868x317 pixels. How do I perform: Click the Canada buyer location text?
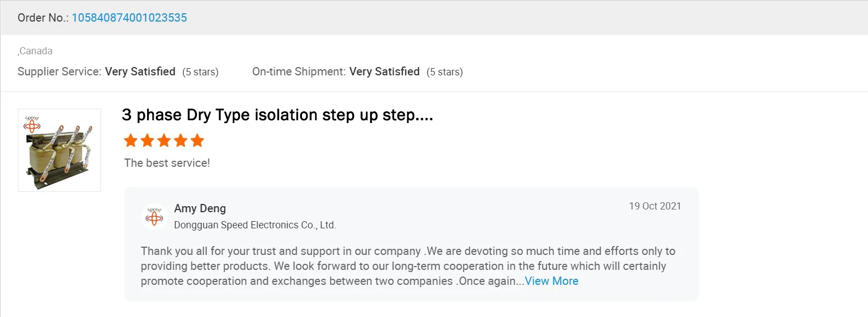[35, 51]
